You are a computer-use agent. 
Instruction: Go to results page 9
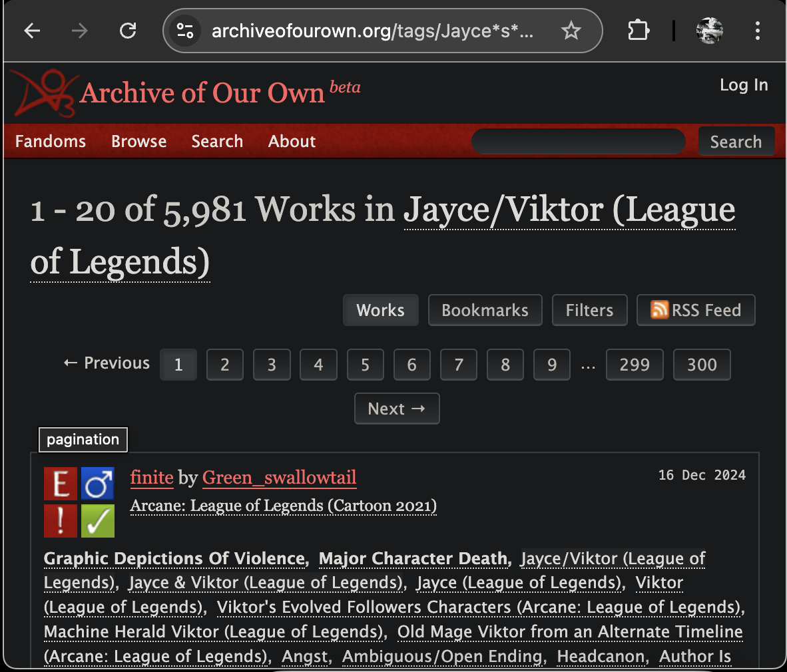point(551,365)
